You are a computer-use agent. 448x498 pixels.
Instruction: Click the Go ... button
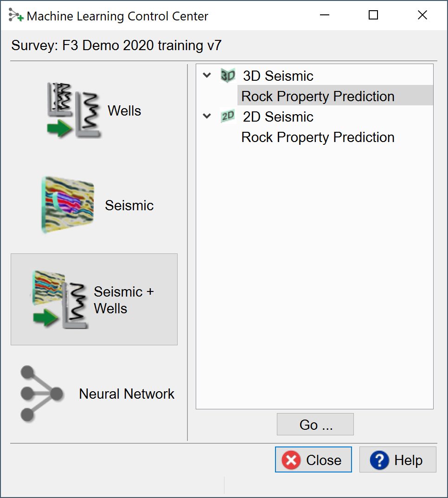click(x=315, y=424)
